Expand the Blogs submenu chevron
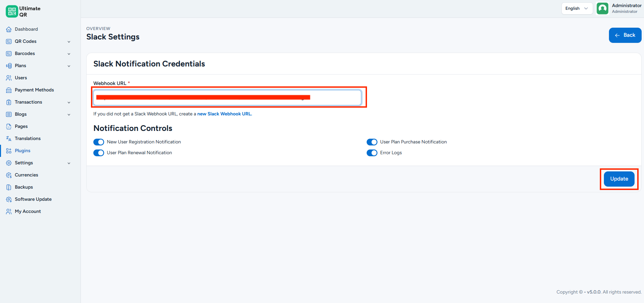This screenshot has height=303, width=644. [x=69, y=115]
